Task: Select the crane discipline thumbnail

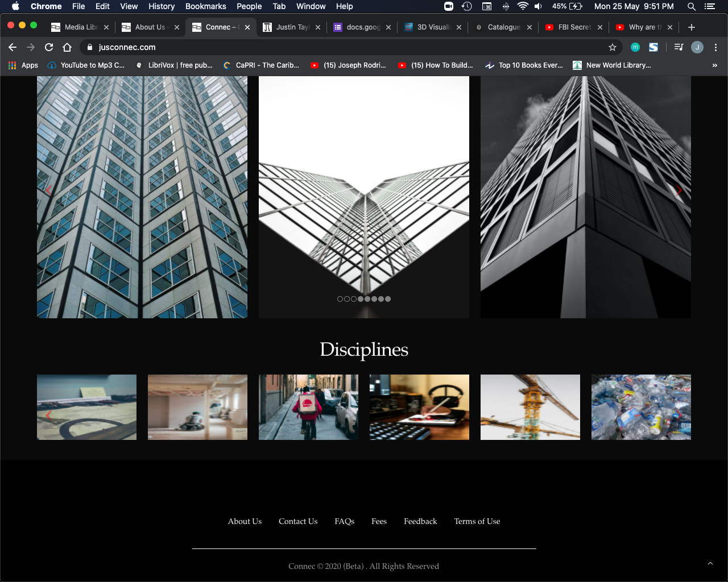Action: 530,407
